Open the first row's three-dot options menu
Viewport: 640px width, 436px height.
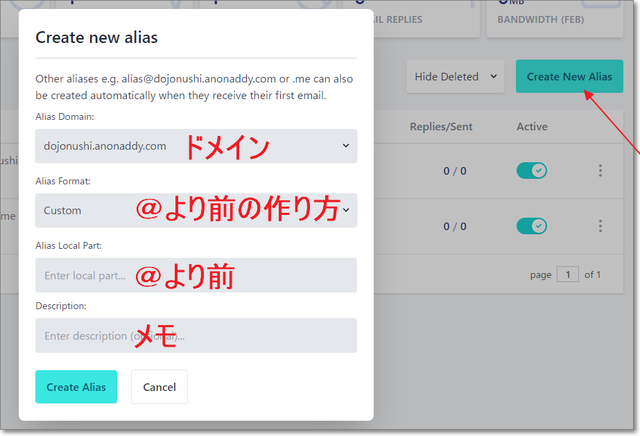tap(600, 171)
